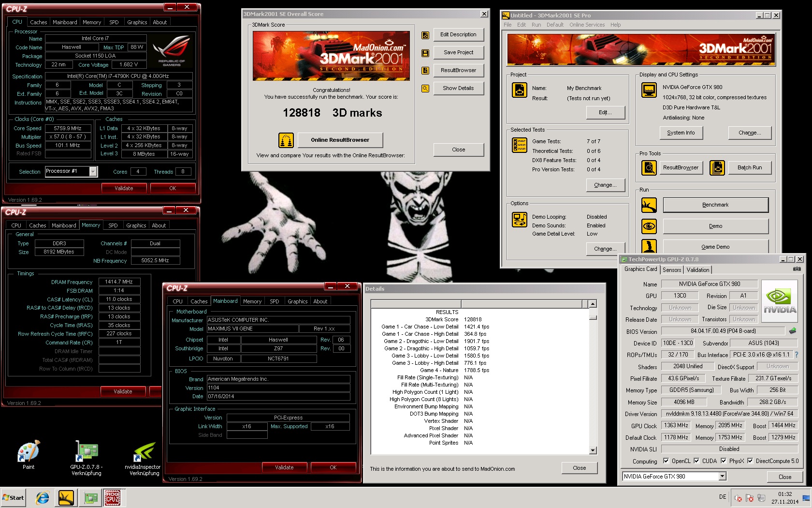Viewport: 812px width, 508px height.
Task: Click Close in the Details window
Action: coord(579,468)
